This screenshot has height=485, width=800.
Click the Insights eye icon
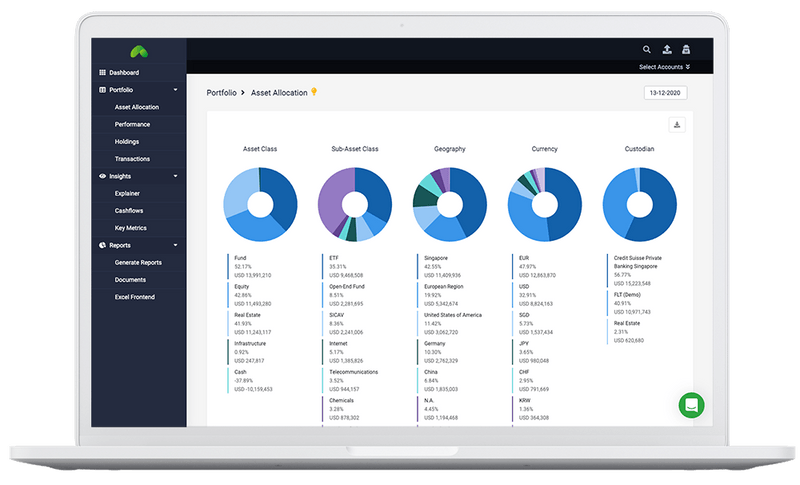coord(103,176)
